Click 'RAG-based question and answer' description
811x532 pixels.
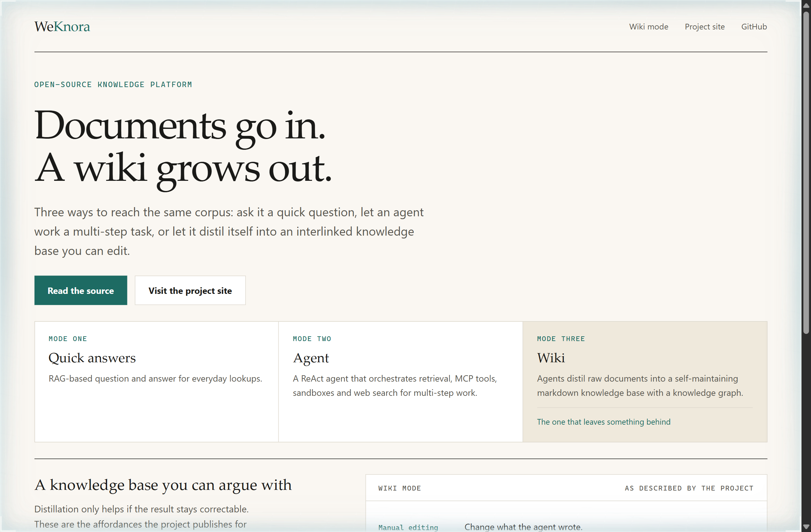point(155,378)
